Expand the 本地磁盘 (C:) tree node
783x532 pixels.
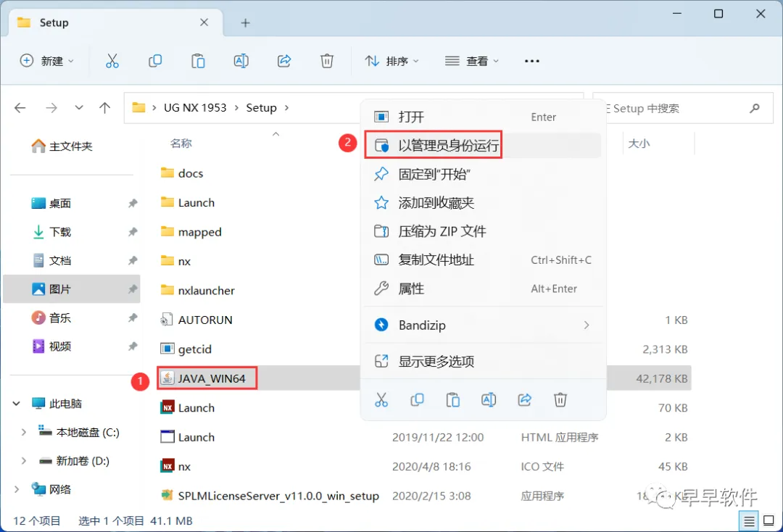coord(23,432)
